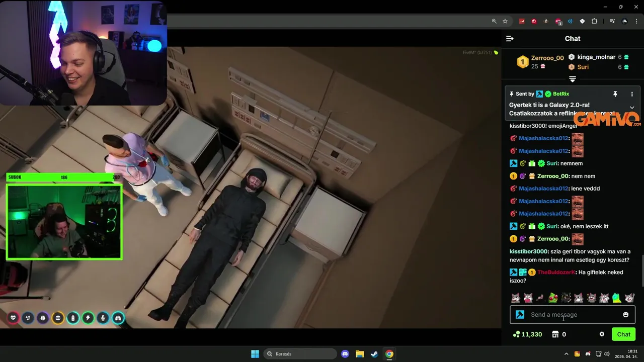Insert the waving cat emote at row end
This screenshot has height=362, width=644.
629,298
